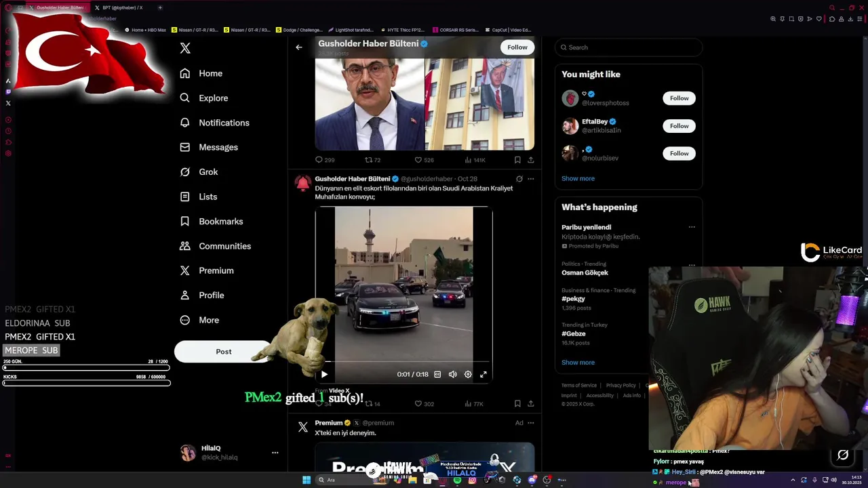Screen dimensions: 868x488
Task: Open Messages in sidebar
Action: [x=209, y=147]
